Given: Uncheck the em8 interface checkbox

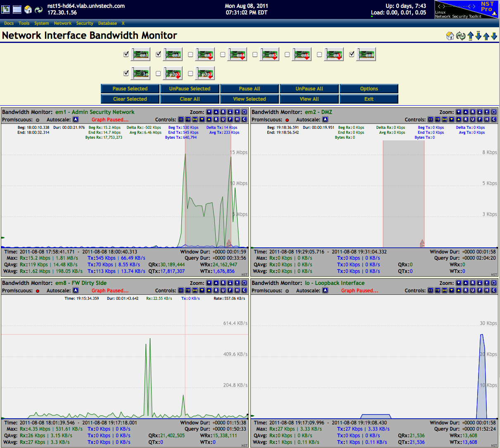Looking at the screenshot, I should (352, 54).
